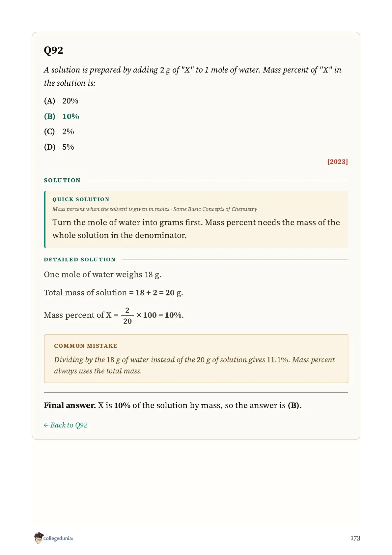Click the Total mass of solution line
Image resolution: width=392 pixels, height=555 pixels.
tap(113, 293)
